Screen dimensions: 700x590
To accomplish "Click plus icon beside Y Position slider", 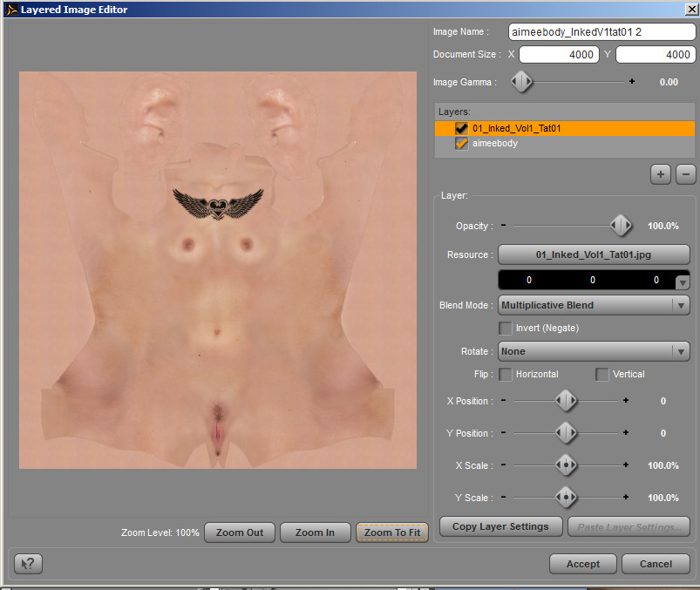I will click(x=626, y=432).
